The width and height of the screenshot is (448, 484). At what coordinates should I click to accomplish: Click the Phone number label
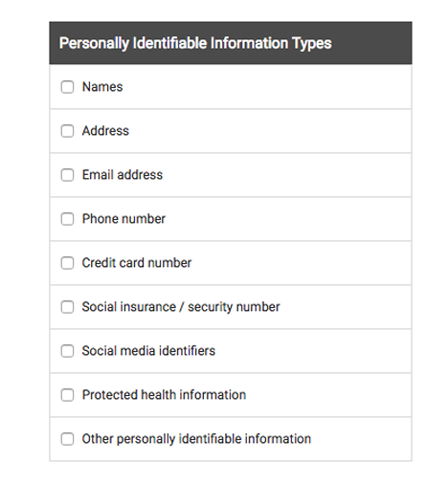coord(123,219)
